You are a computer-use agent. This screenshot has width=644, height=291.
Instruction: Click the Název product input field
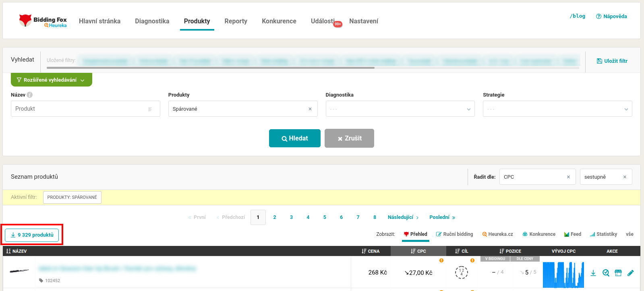tap(81, 109)
